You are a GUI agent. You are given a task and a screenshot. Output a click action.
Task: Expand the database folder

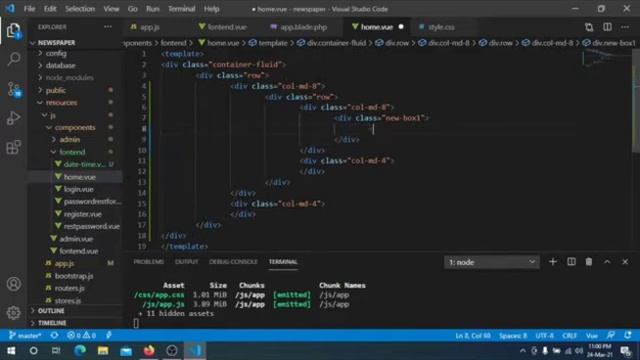(x=60, y=65)
